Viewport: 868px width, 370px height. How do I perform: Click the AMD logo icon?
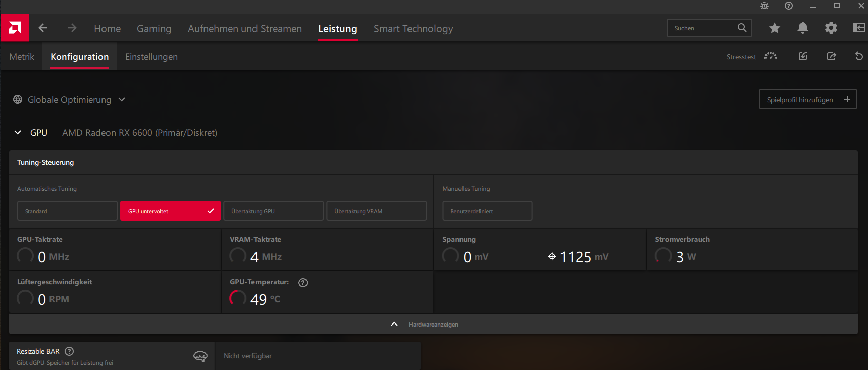[x=15, y=28]
